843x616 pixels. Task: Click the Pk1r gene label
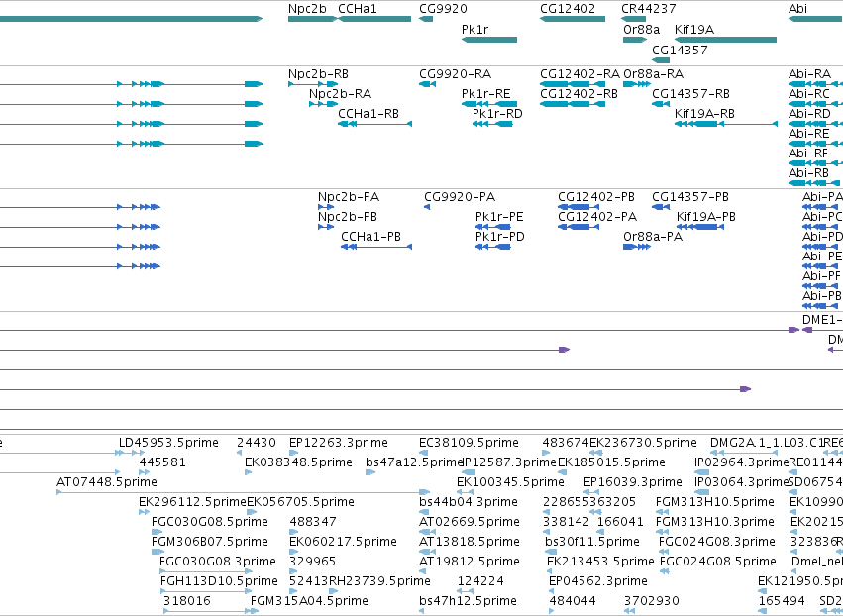click(474, 29)
